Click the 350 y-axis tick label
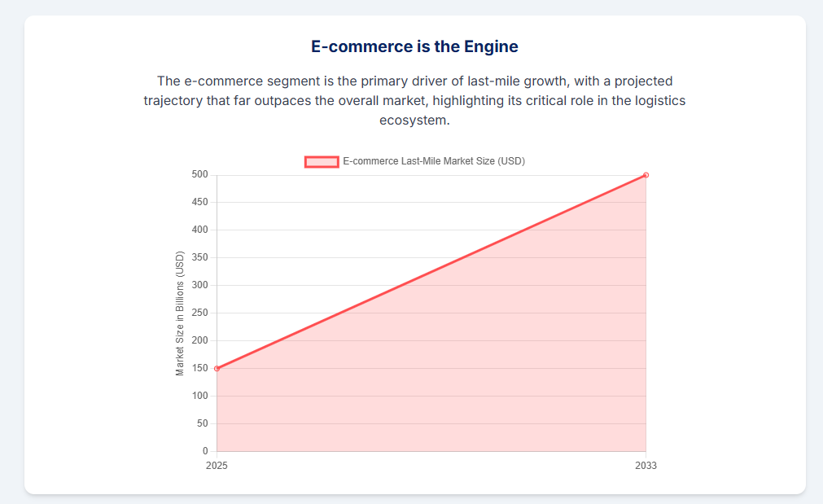 (x=200, y=258)
